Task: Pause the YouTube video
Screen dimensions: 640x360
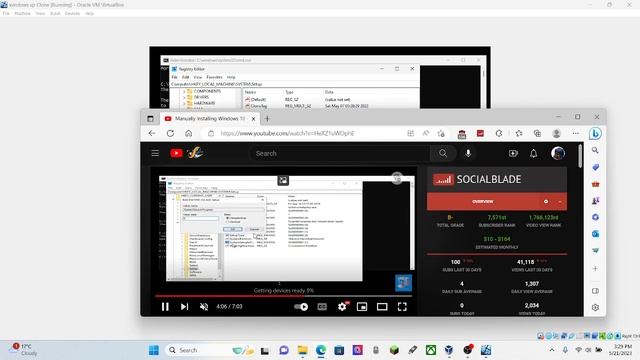Action: [x=165, y=307]
